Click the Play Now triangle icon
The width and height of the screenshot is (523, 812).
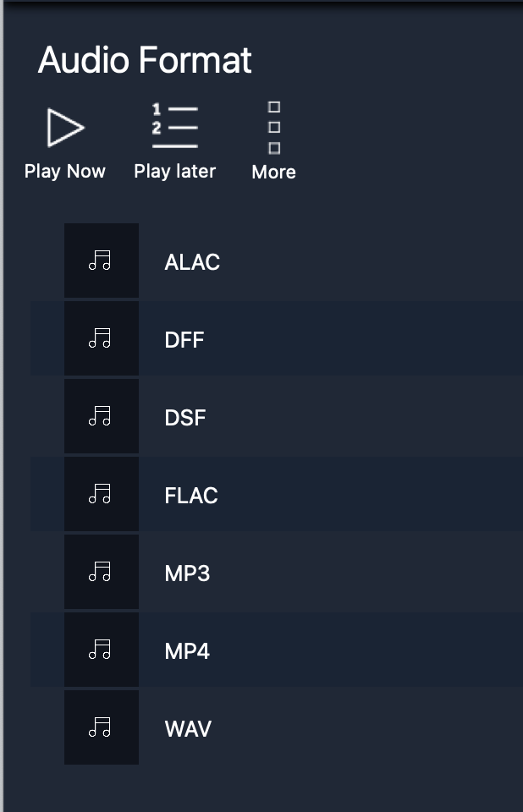[65, 128]
